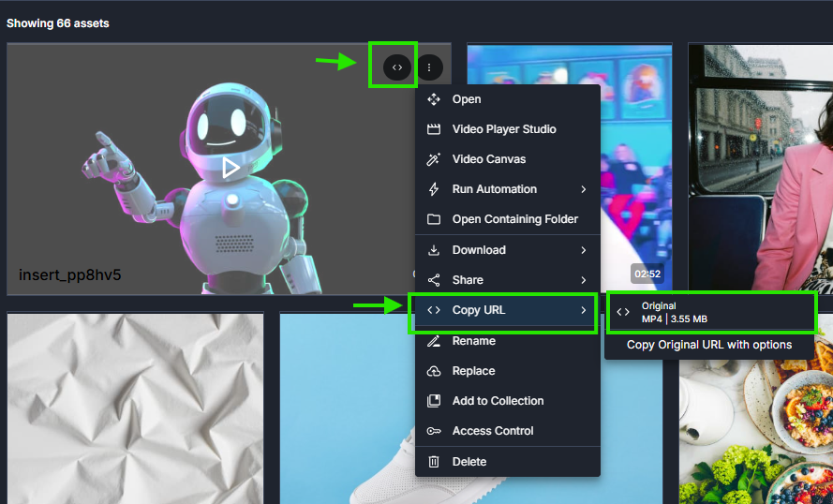Click the Delete trash can icon
Viewport: 833px width, 504px height.
pyautogui.click(x=434, y=462)
